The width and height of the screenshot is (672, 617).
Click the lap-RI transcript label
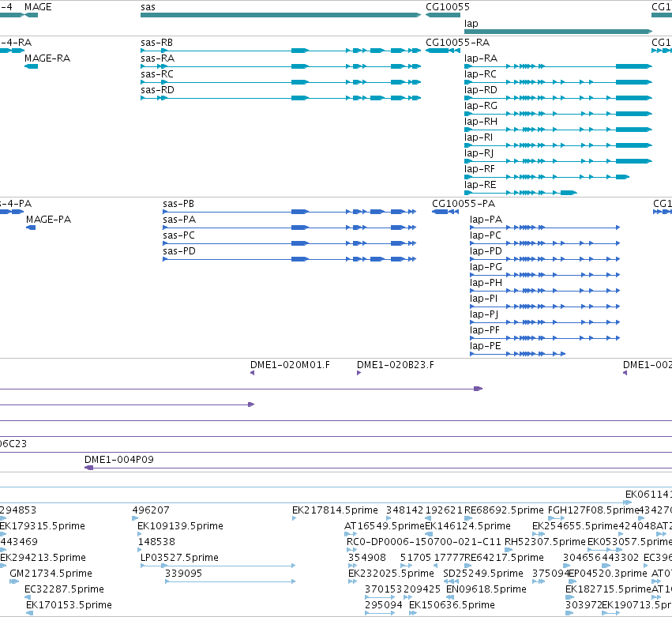click(479, 137)
